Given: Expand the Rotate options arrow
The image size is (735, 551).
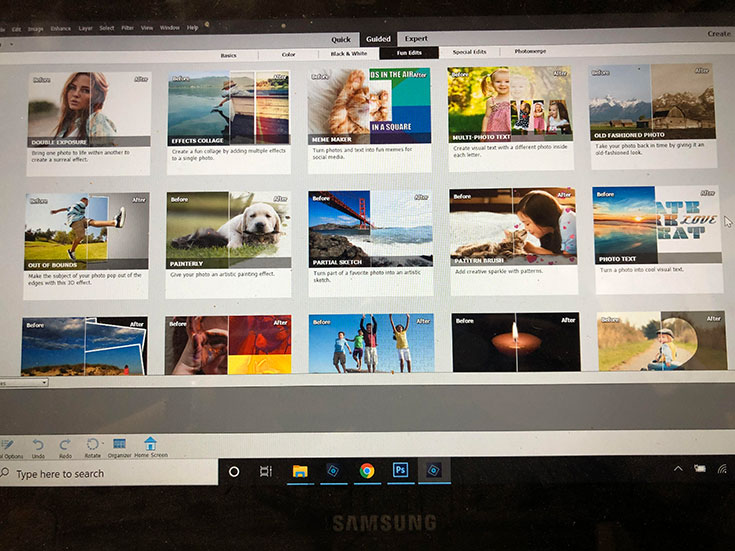Looking at the screenshot, I should pos(103,443).
